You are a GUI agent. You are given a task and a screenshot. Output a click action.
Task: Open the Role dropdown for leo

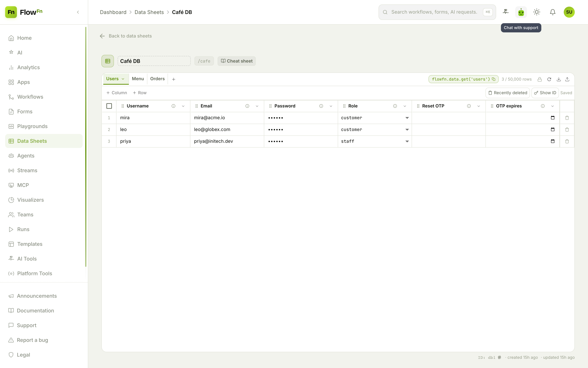click(407, 130)
